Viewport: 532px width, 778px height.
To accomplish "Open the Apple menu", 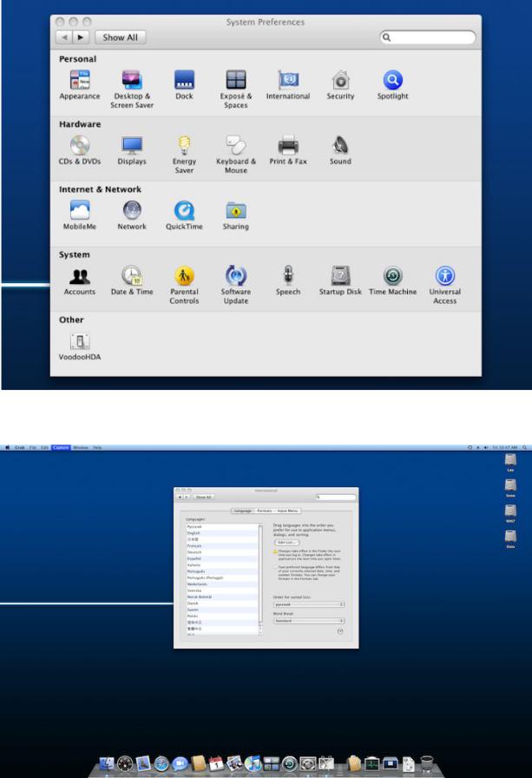I will [x=7, y=447].
